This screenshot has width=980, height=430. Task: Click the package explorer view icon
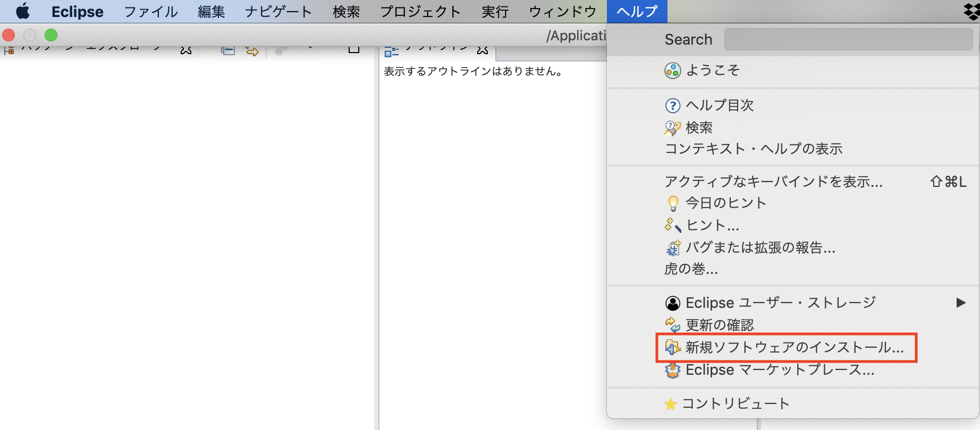click(x=9, y=50)
